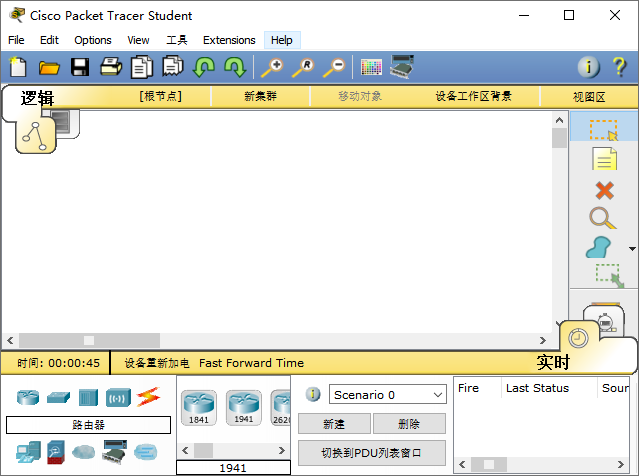This screenshot has width=639, height=476.
Task: Click the New file icon
Action: click(18, 67)
